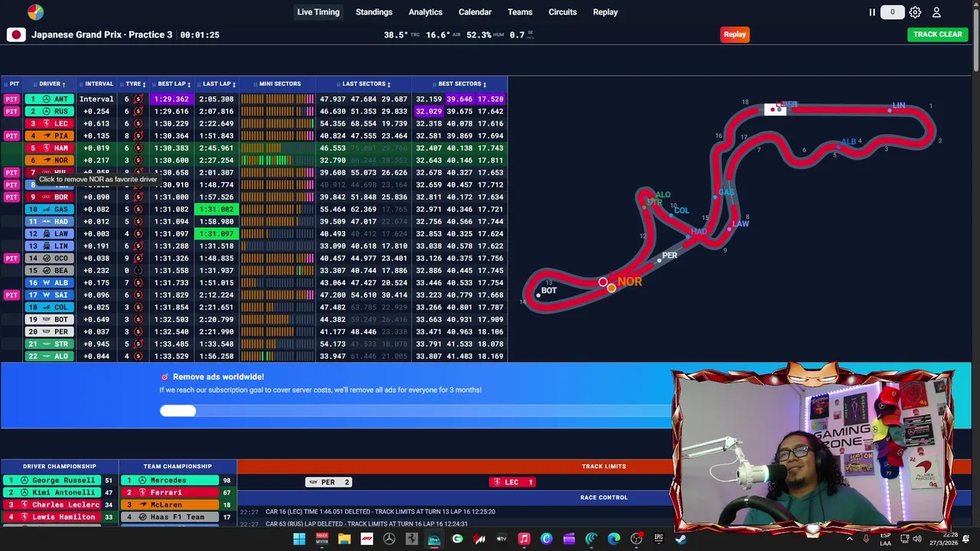Click the app logo in the header
The width and height of the screenshot is (980, 551).
[35, 12]
